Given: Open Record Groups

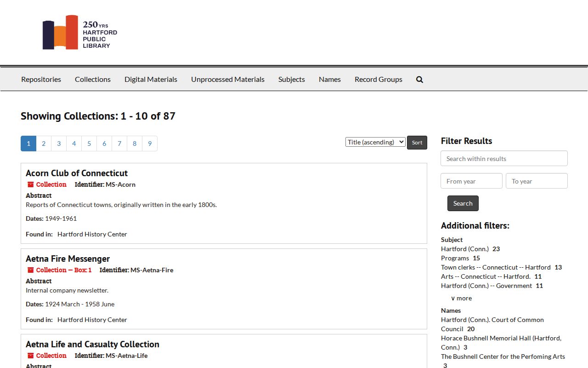Looking at the screenshot, I should click(x=379, y=79).
